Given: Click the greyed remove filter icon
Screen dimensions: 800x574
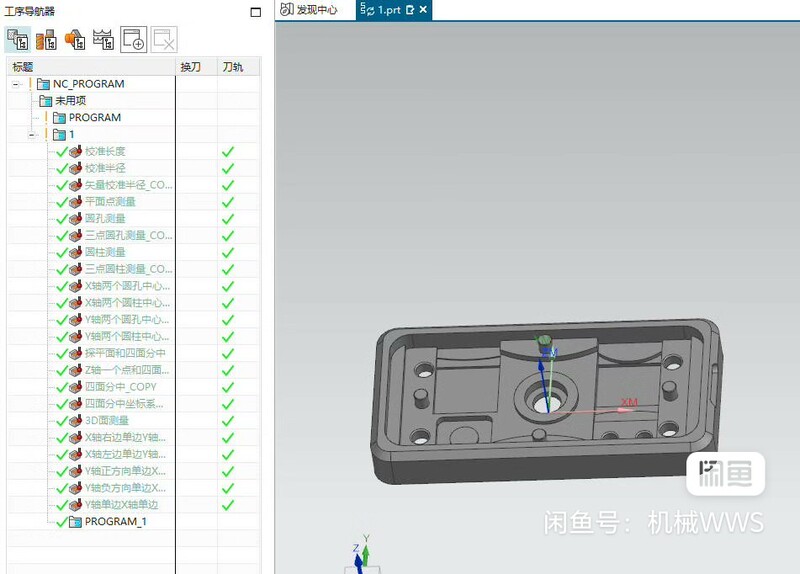Looking at the screenshot, I should point(164,39).
